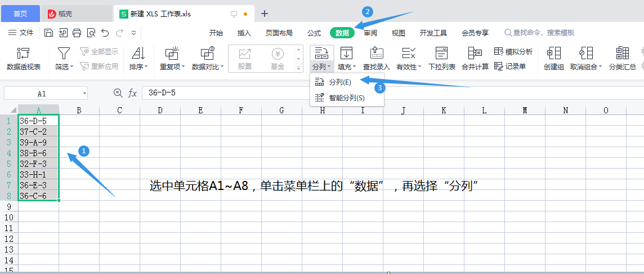Click 重新应用 reapply button

pyautogui.click(x=99, y=66)
